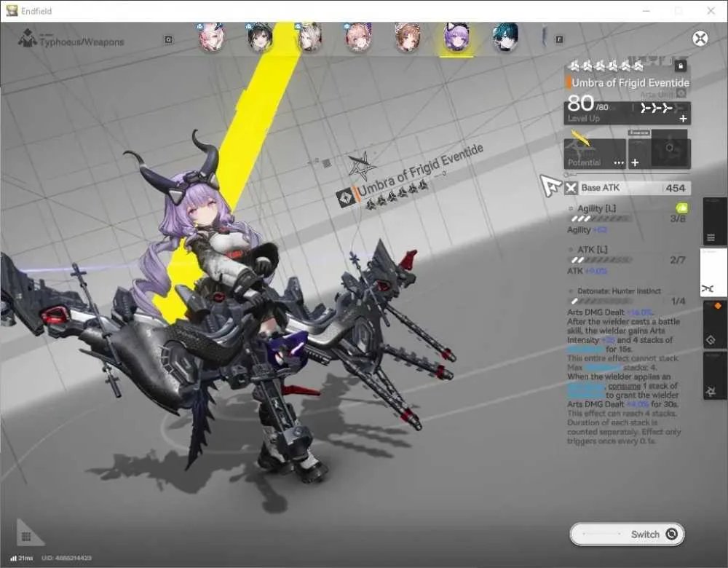This screenshot has width=728, height=568.
Task: Click the Typhoeus/Weapons home icon
Action: tap(28, 39)
